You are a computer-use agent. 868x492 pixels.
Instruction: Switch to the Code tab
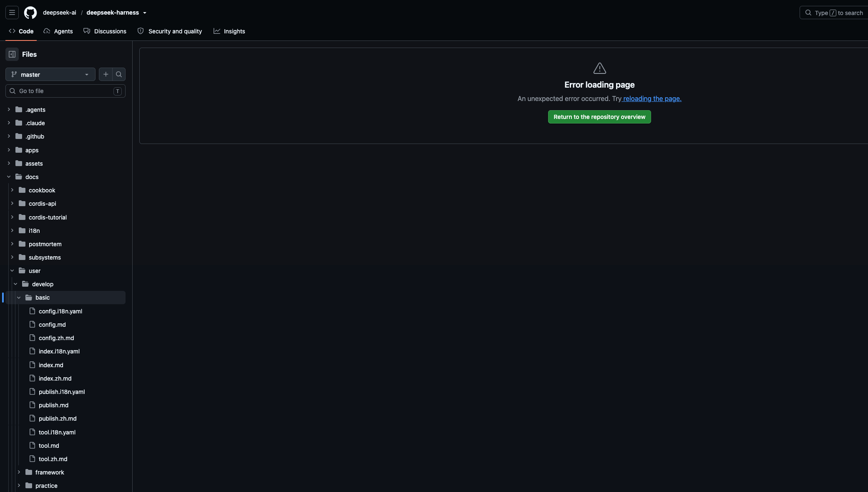[x=21, y=31]
